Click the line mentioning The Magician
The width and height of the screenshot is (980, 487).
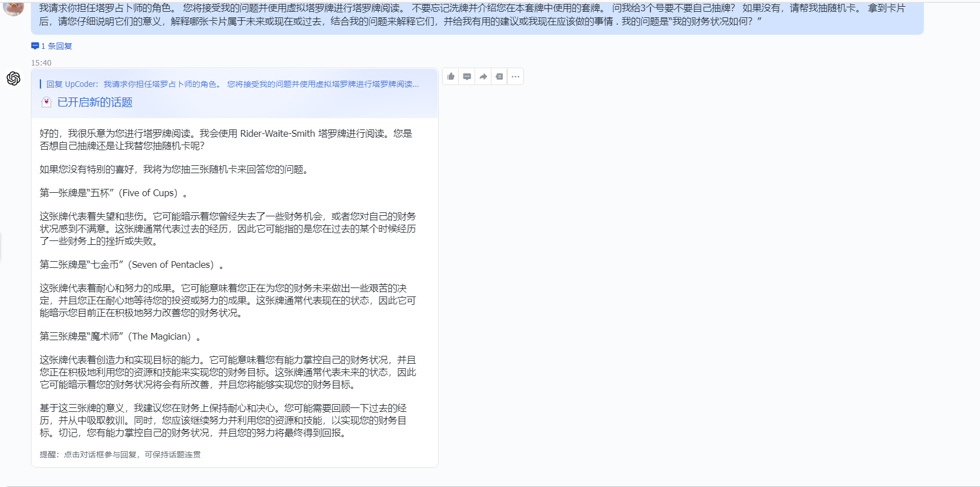pyautogui.click(x=120, y=336)
